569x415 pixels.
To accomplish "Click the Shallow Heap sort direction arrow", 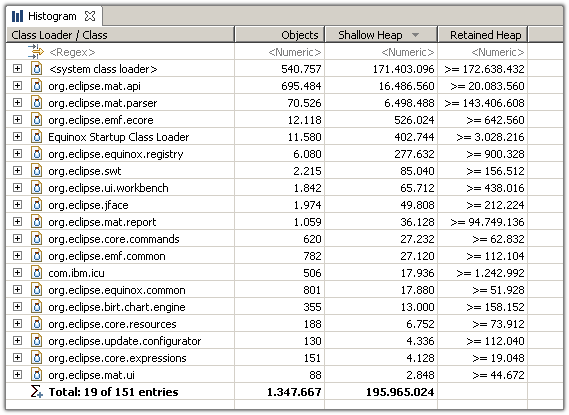I will 416,35.
